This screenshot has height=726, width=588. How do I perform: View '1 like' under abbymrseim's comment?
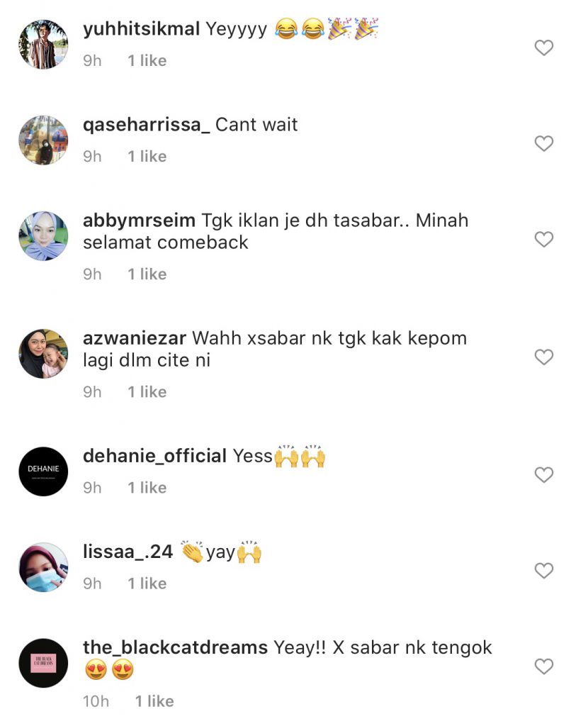(147, 274)
